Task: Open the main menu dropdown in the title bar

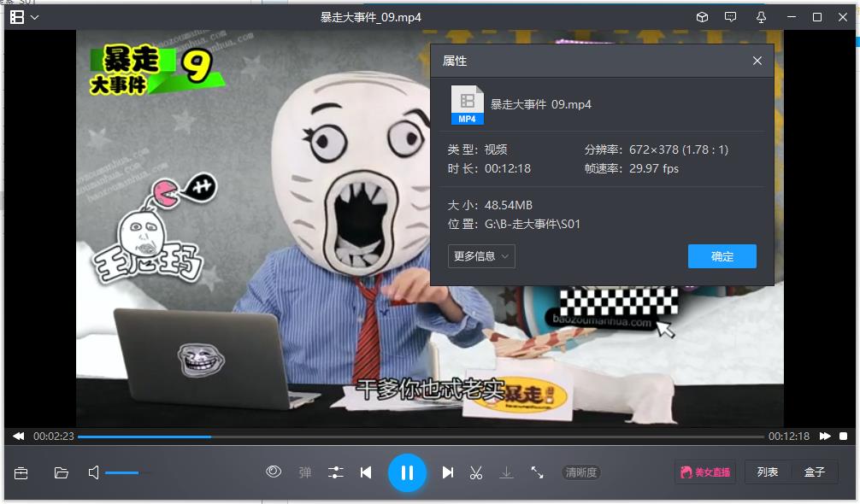Action: point(25,17)
